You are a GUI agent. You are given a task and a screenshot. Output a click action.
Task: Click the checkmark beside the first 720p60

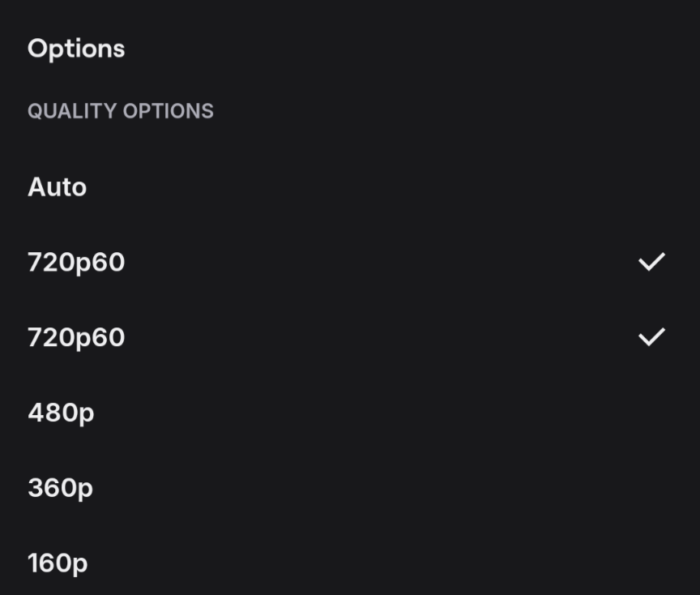[x=651, y=262]
